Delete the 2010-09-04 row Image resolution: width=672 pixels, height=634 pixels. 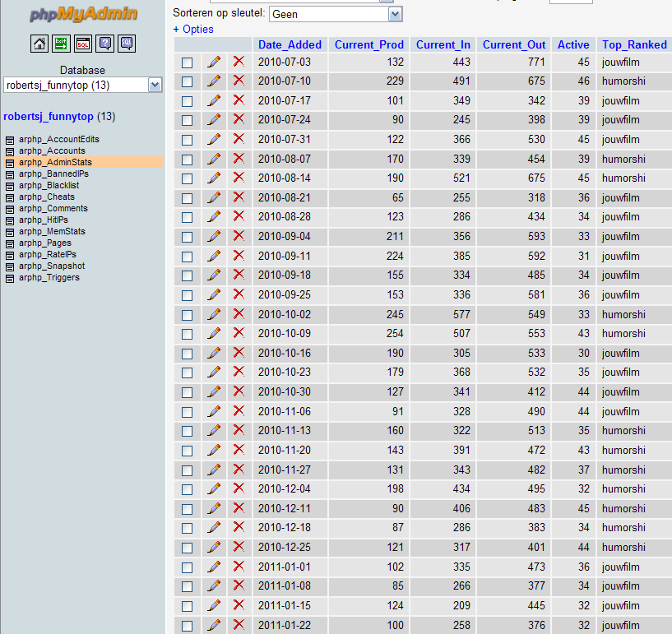click(239, 236)
